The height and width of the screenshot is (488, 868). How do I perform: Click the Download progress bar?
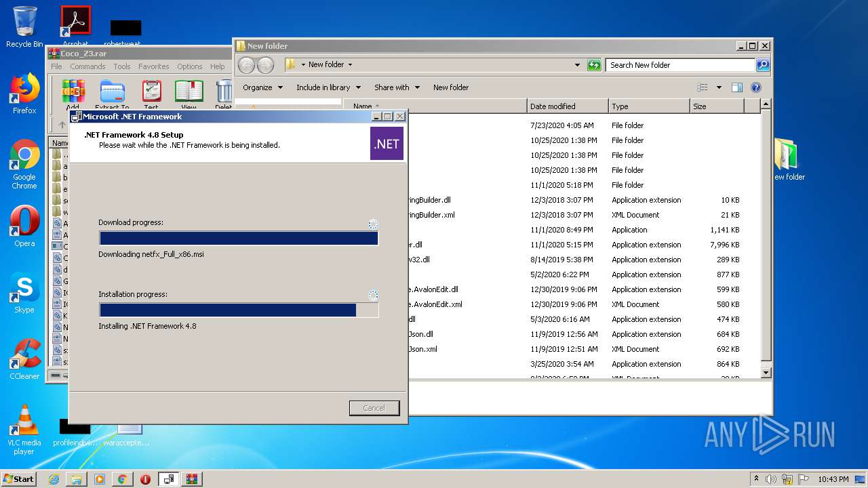point(239,238)
